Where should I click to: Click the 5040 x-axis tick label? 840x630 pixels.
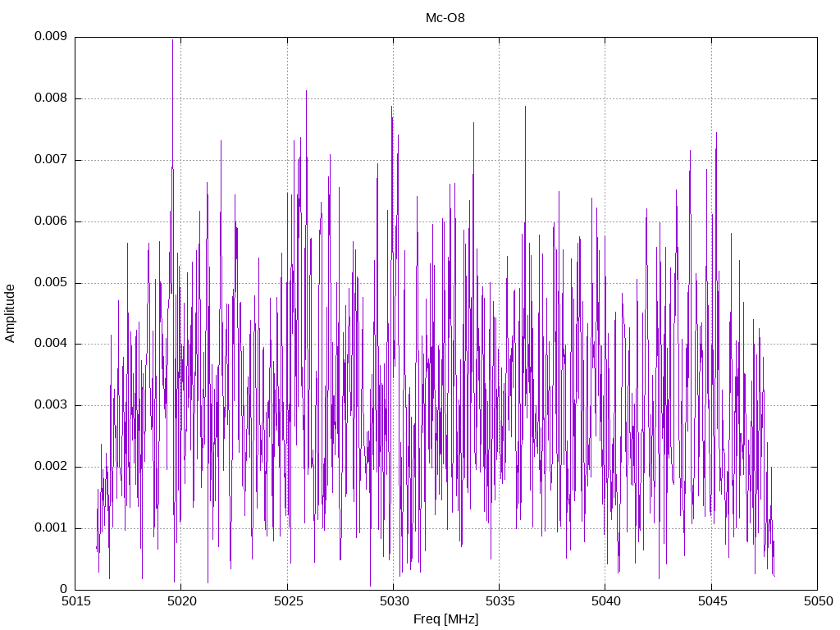pos(606,601)
